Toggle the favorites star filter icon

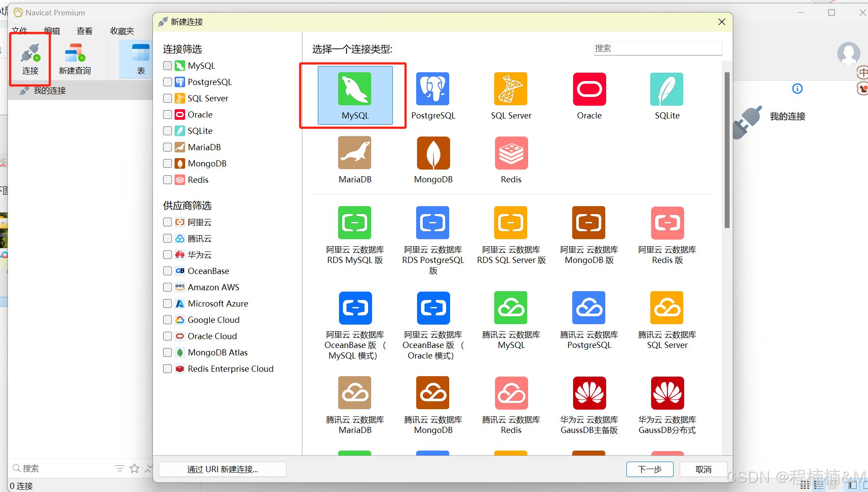(x=134, y=468)
